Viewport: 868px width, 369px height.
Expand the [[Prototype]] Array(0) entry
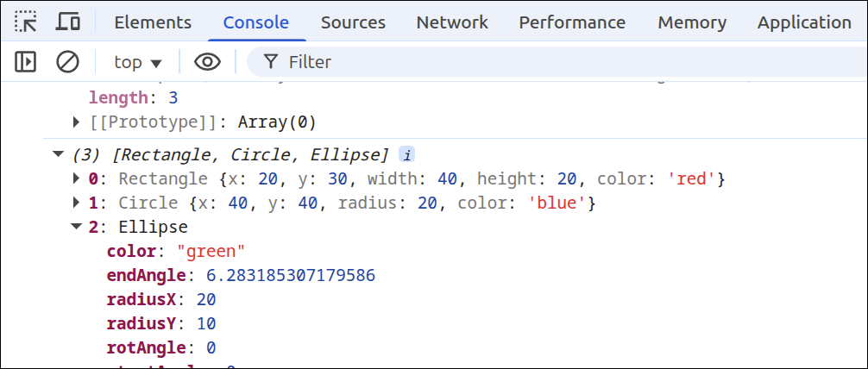coord(77,122)
